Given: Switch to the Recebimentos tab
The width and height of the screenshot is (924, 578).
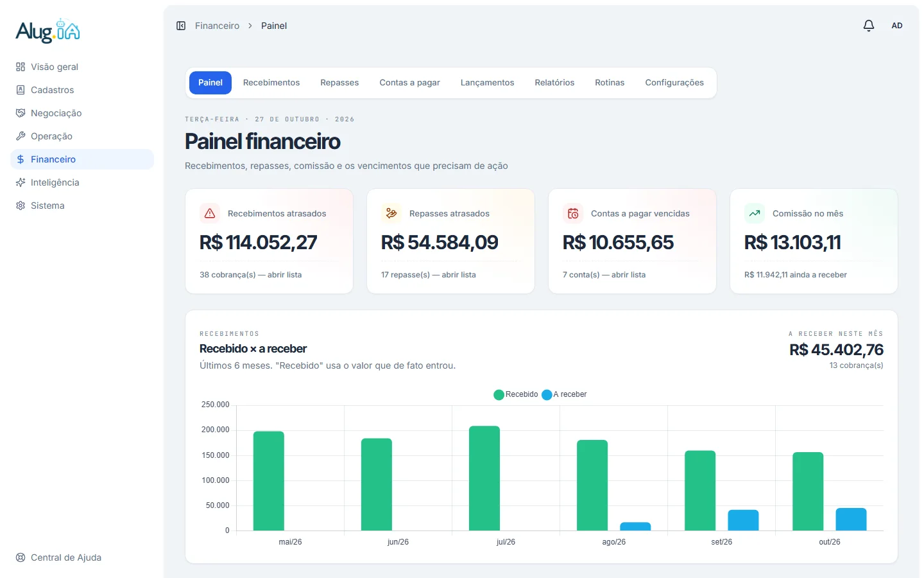Looking at the screenshot, I should tap(271, 83).
